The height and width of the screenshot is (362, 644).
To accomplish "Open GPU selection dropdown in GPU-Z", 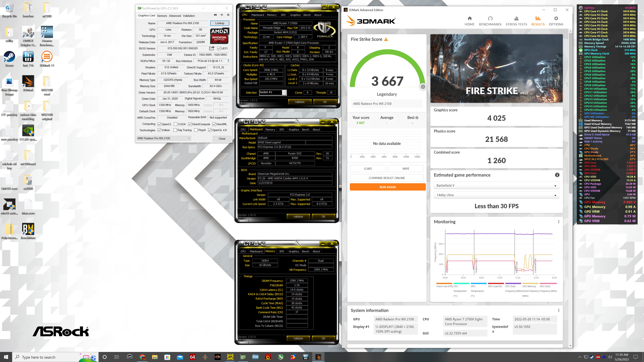I will click(164, 138).
